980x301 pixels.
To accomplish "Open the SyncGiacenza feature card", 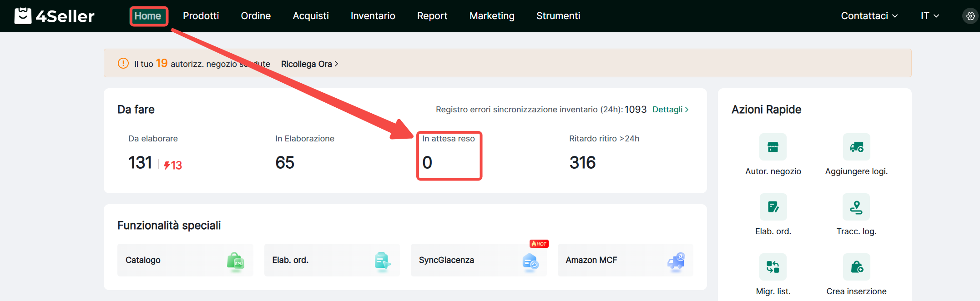I will coord(478,260).
